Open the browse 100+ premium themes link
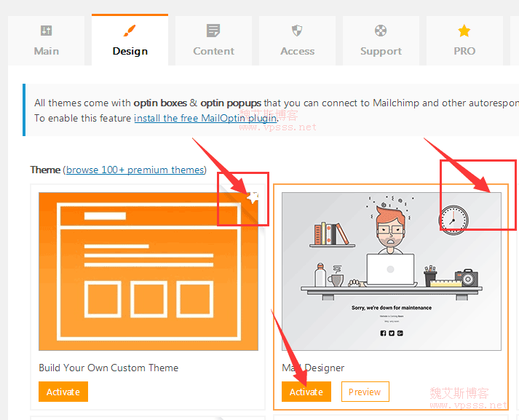Image resolution: width=519 pixels, height=420 pixels. tap(135, 170)
